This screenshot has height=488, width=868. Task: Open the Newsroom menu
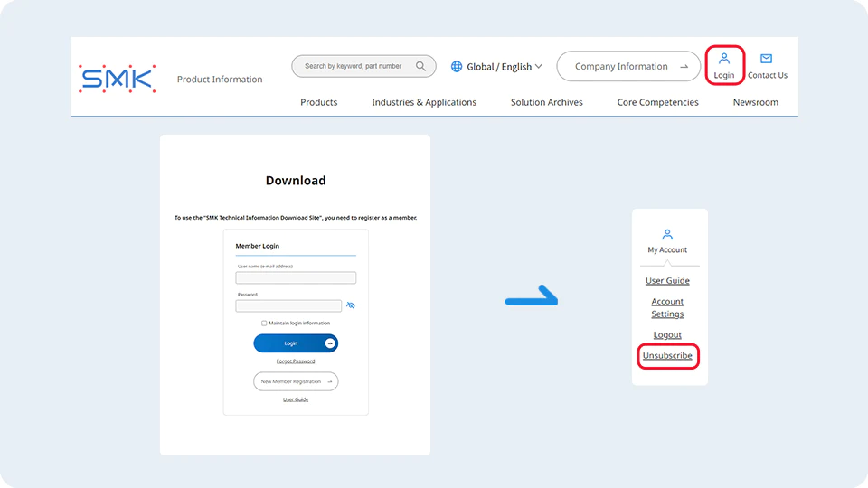755,102
